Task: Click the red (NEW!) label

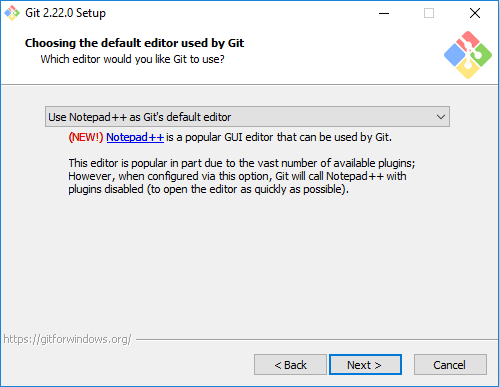Action: 86,137
